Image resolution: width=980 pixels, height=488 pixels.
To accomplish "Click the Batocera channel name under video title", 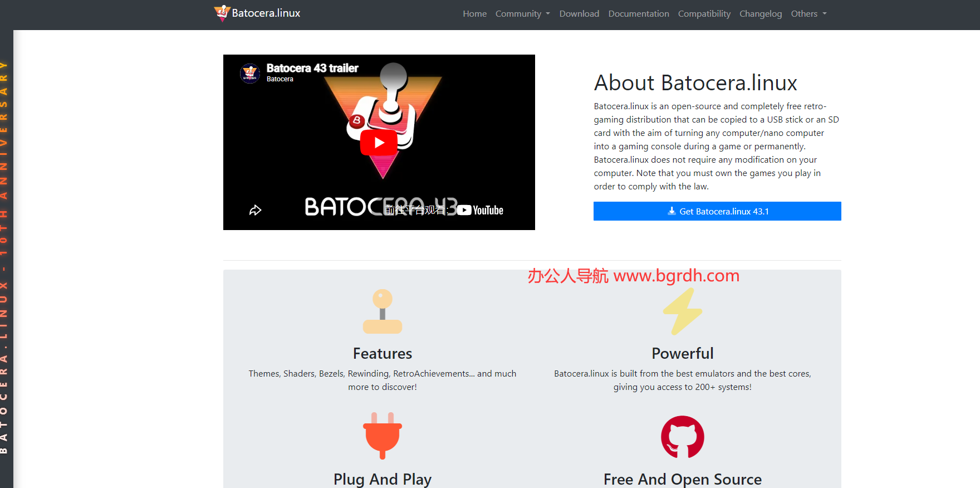I will point(280,79).
